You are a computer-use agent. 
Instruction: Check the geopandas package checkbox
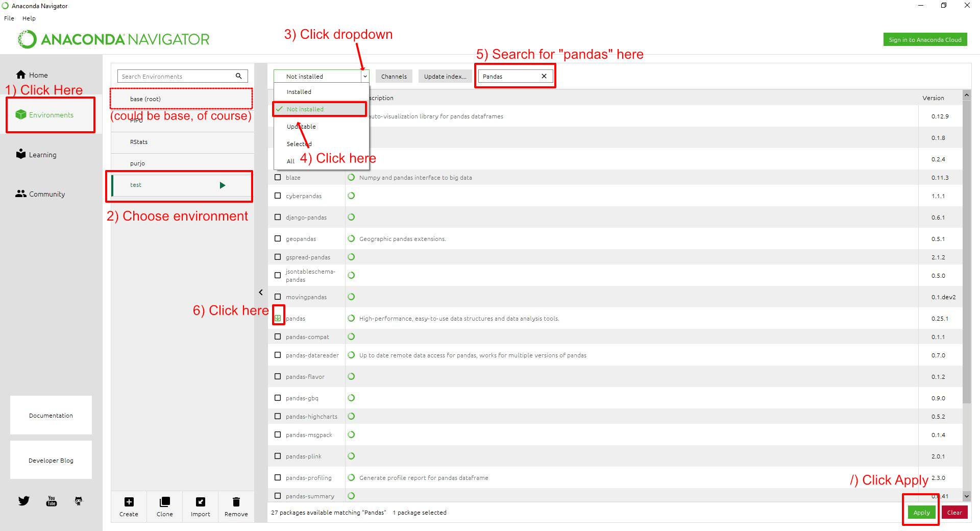(x=278, y=238)
